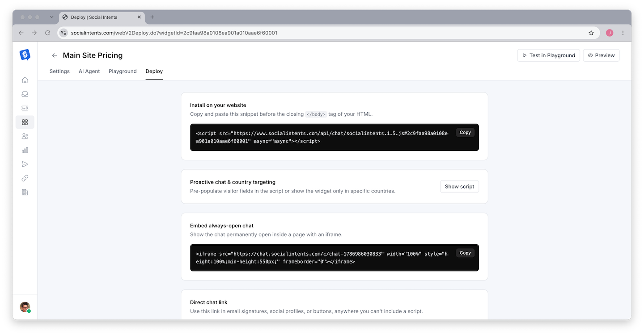Open the Company building icon in sidebar
Image resolution: width=644 pixels, height=335 pixels.
[25, 192]
